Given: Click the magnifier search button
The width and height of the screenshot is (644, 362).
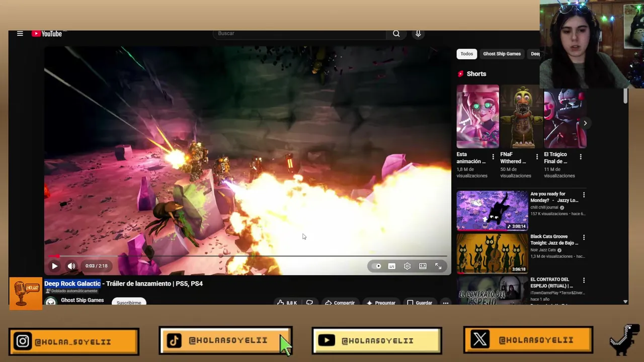Looking at the screenshot, I should click(x=396, y=34).
